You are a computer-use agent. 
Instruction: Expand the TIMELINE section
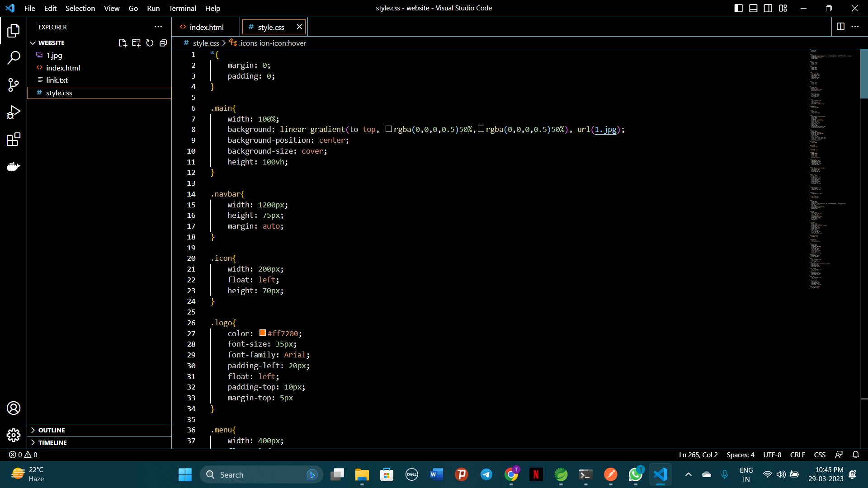[53, 442]
